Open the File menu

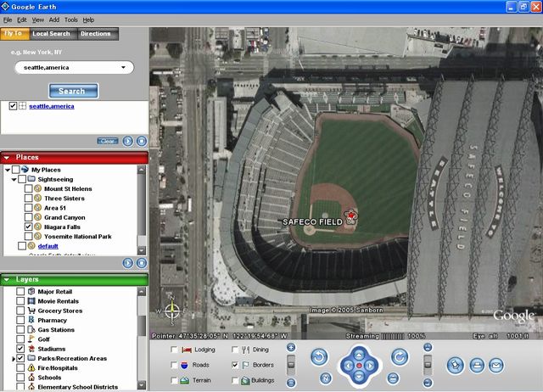click(8, 20)
